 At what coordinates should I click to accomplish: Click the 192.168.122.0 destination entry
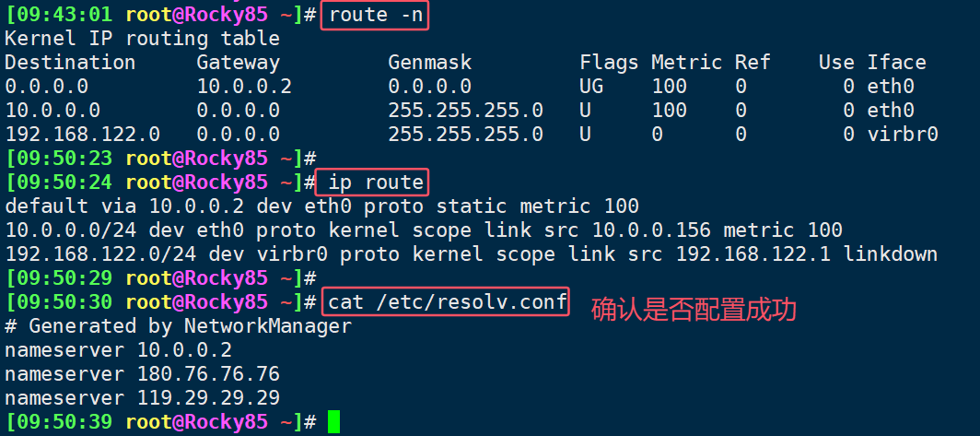pos(83,134)
